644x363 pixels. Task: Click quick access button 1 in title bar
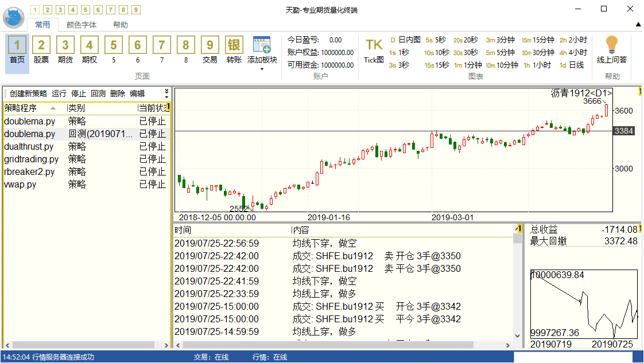point(36,10)
